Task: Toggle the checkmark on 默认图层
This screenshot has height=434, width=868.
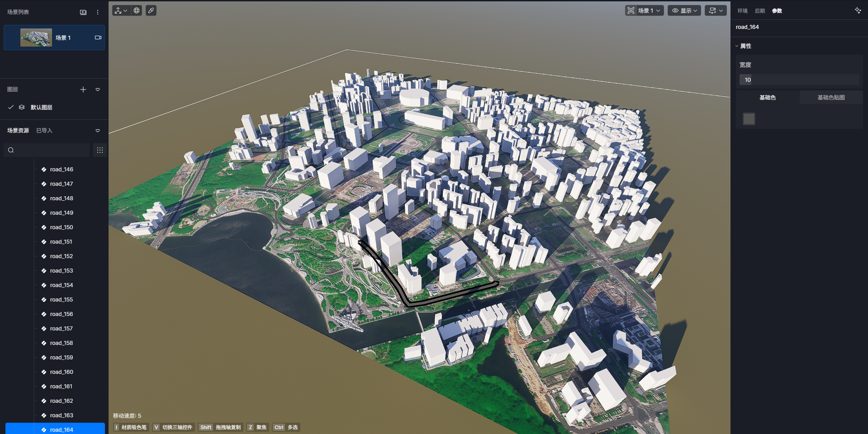Action: tap(11, 107)
